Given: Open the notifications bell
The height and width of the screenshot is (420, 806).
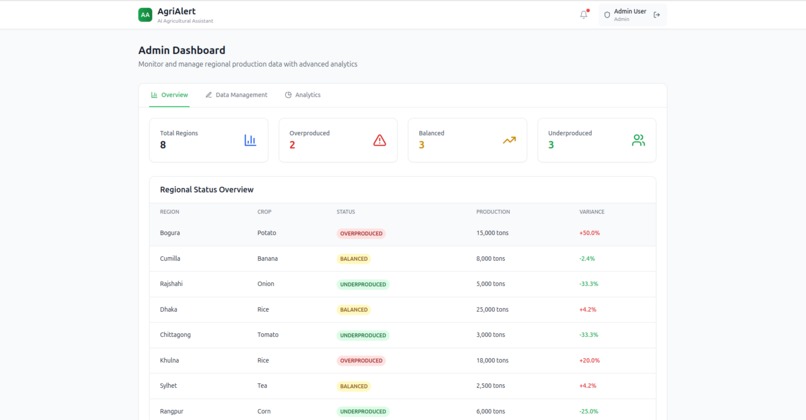Looking at the screenshot, I should pos(584,14).
